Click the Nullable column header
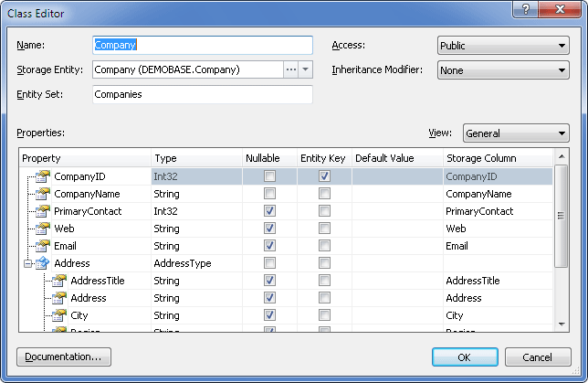This screenshot has width=588, height=383. (x=269, y=158)
